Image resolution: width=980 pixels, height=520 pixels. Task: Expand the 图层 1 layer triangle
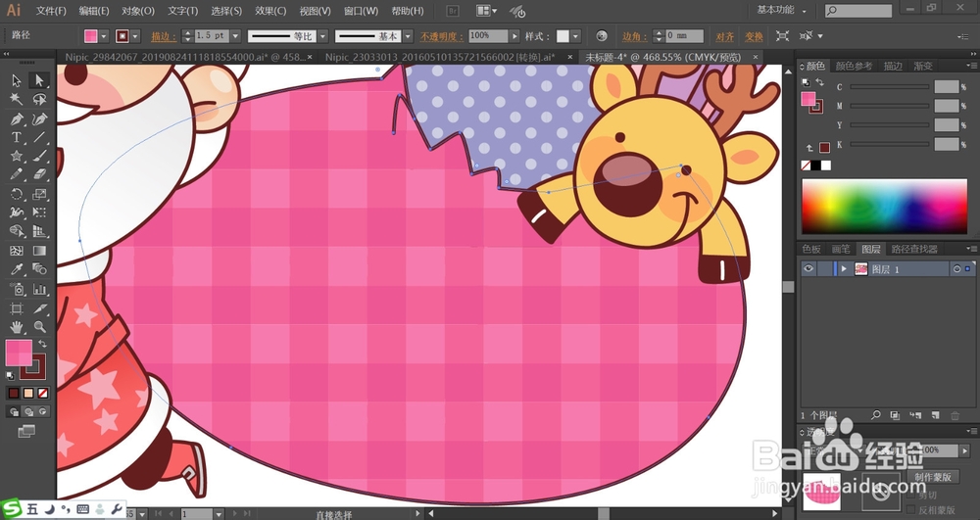(845, 269)
